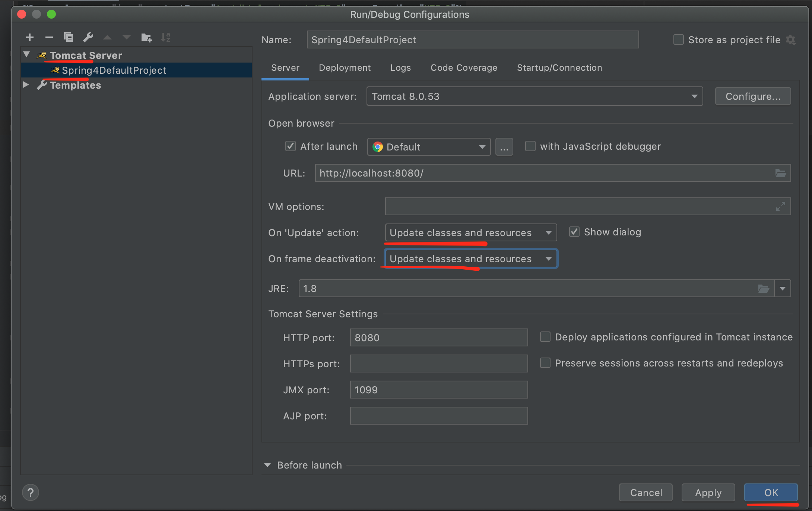Image resolution: width=812 pixels, height=511 pixels.
Task: Open On frame deactivation dropdown
Action: 471,259
